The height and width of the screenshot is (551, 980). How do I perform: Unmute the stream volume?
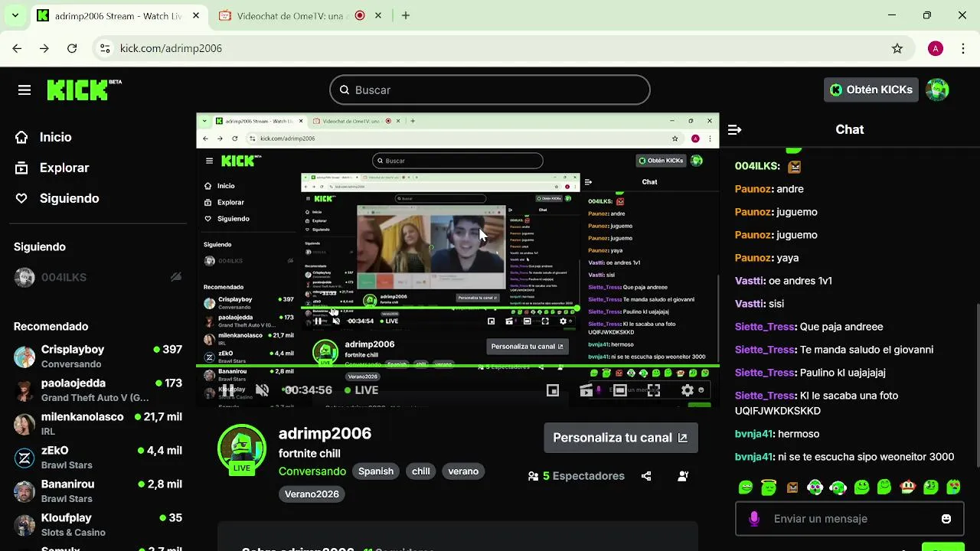point(262,390)
